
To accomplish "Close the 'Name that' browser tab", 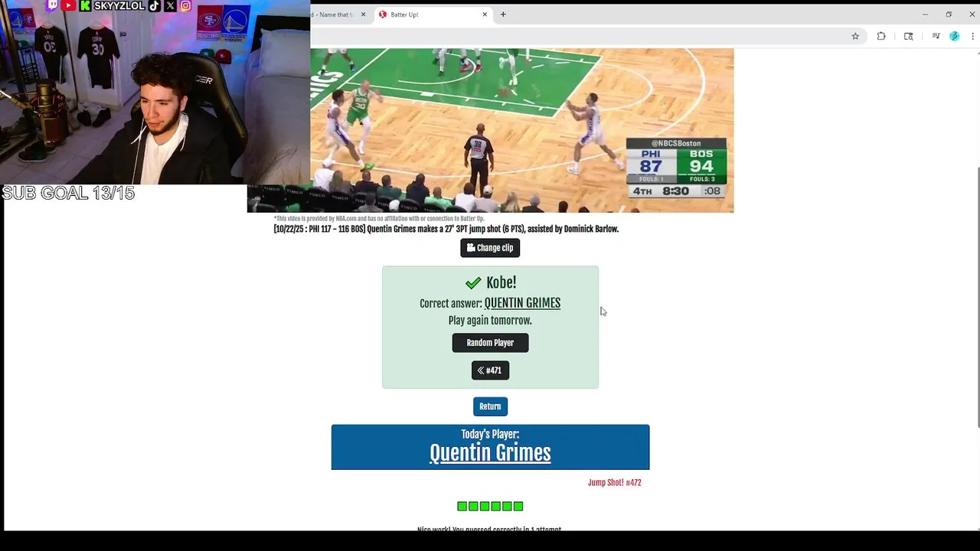I will (363, 15).
